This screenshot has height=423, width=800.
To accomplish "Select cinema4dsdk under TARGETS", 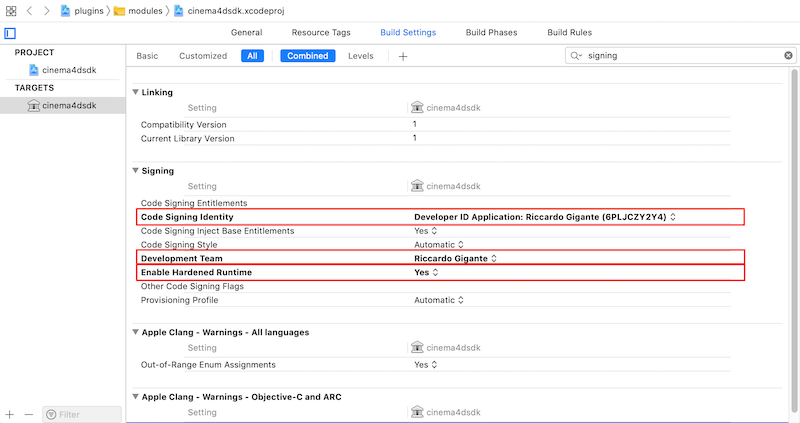I will (68, 105).
